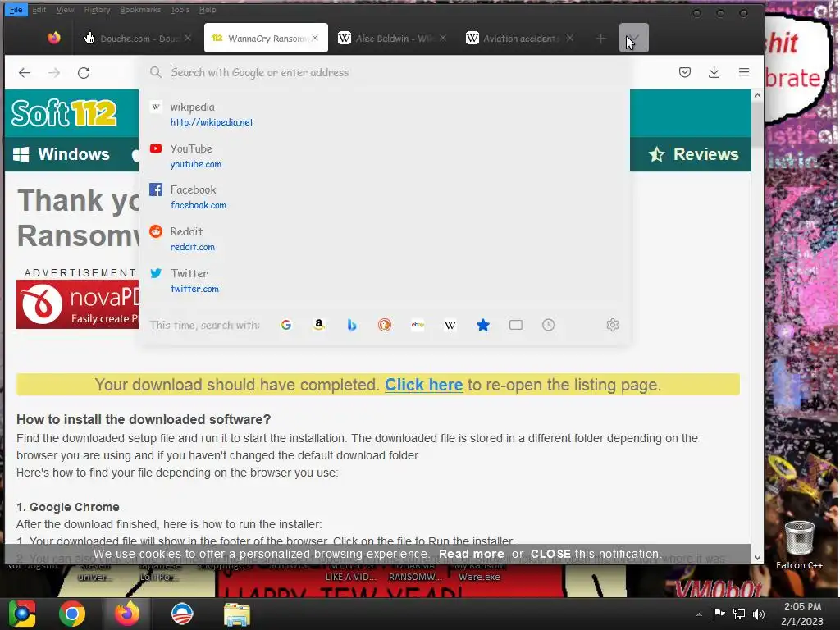This screenshot has width=840, height=630.
Task: Expand the list all tabs dropdown
Action: [x=634, y=38]
